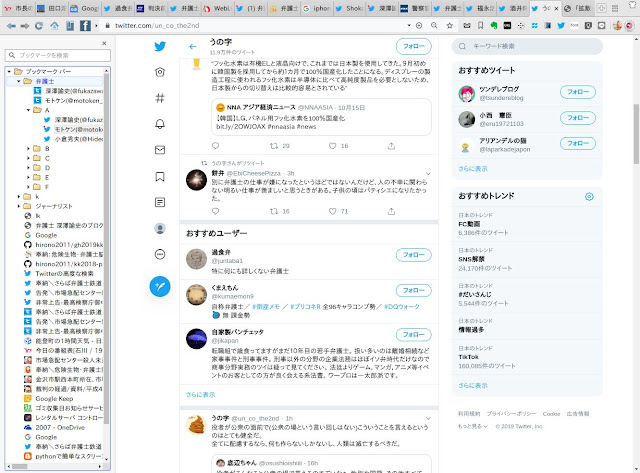Follow くまえもん account
Screen dimensions: 640x473
tap(413, 291)
